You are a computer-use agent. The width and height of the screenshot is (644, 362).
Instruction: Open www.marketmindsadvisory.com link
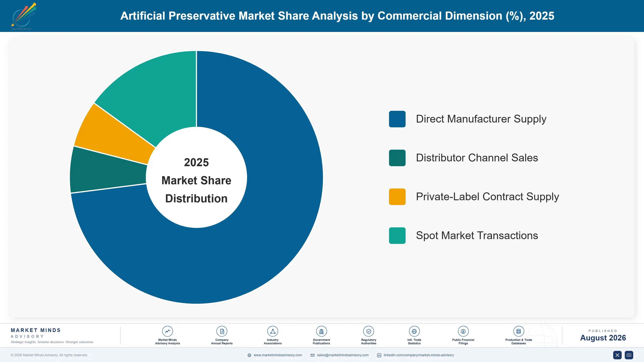click(x=278, y=355)
